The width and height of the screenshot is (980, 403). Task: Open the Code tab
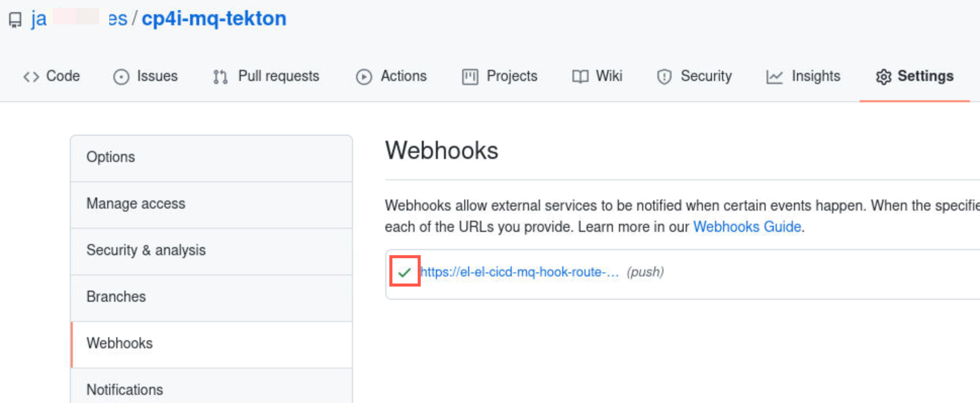(x=52, y=76)
